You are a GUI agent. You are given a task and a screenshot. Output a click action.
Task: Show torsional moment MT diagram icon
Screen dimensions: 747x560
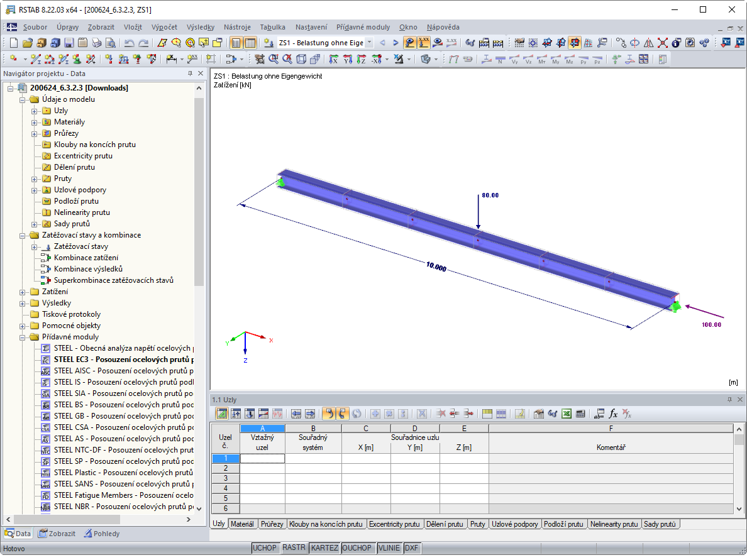coord(541,59)
